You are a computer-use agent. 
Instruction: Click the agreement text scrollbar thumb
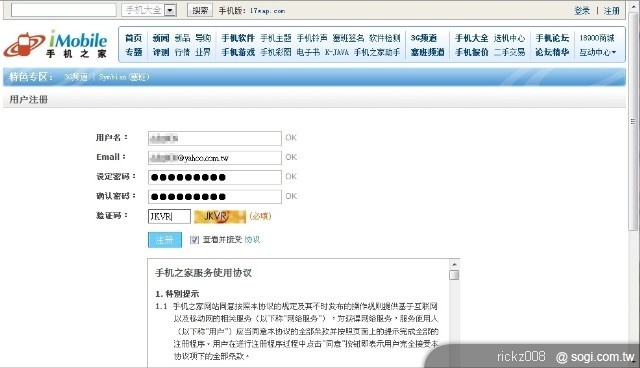pos(454,275)
